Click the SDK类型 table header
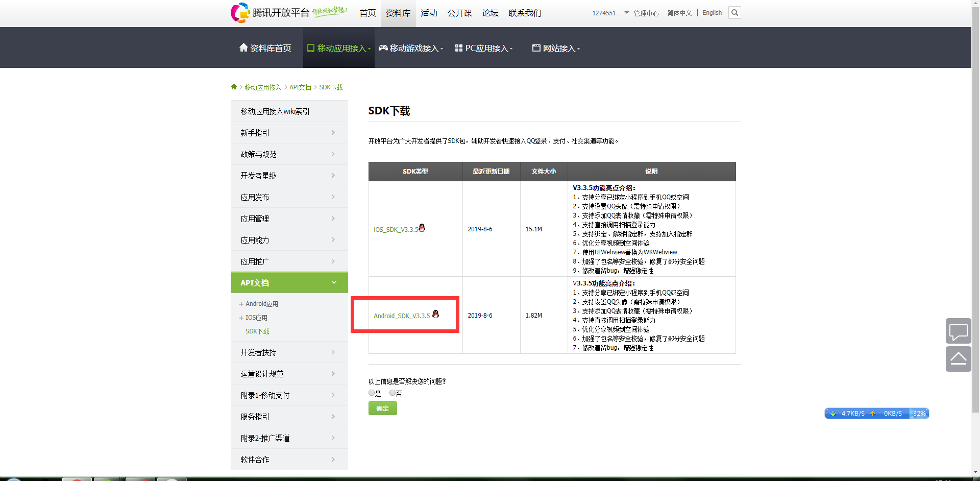Viewport: 980px width, 481px height. coord(415,172)
